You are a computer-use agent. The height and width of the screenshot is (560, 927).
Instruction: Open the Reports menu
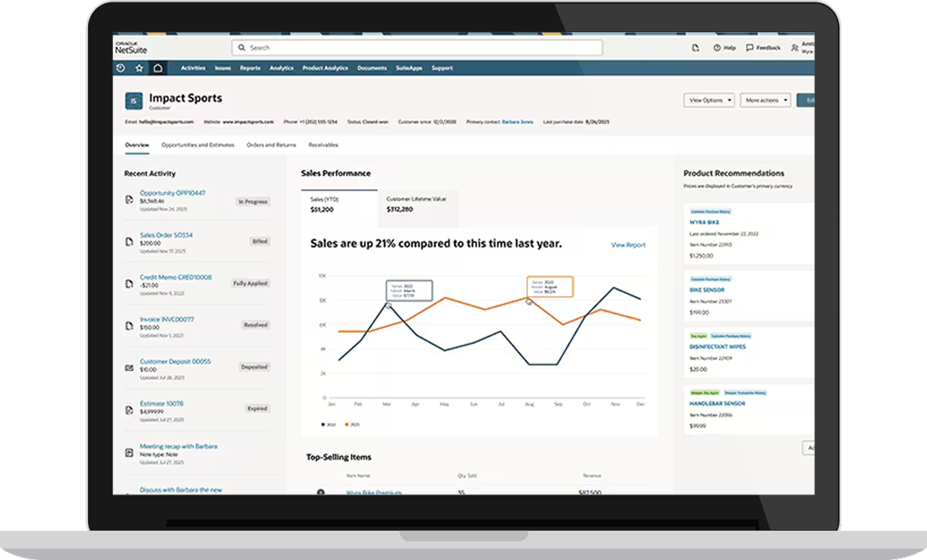click(x=250, y=68)
